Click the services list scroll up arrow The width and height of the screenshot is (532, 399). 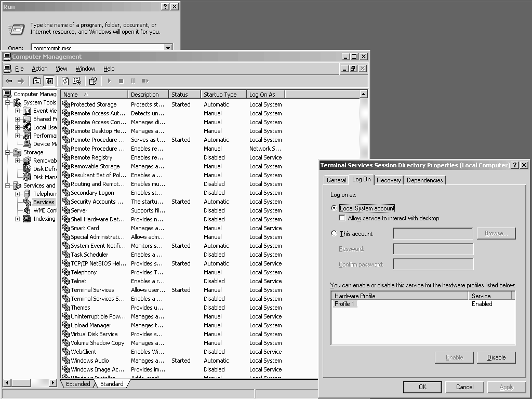[x=363, y=94]
